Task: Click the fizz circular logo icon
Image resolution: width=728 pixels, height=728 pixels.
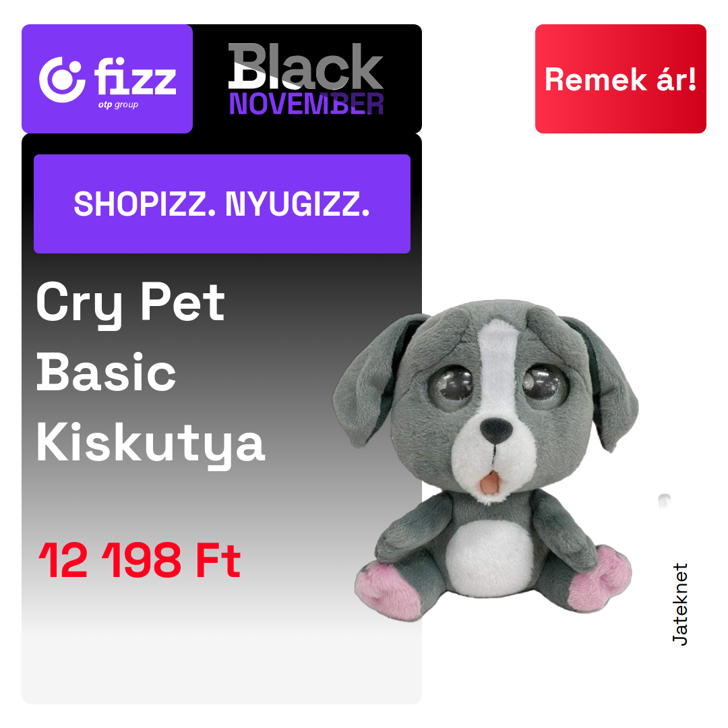Action: (62, 80)
